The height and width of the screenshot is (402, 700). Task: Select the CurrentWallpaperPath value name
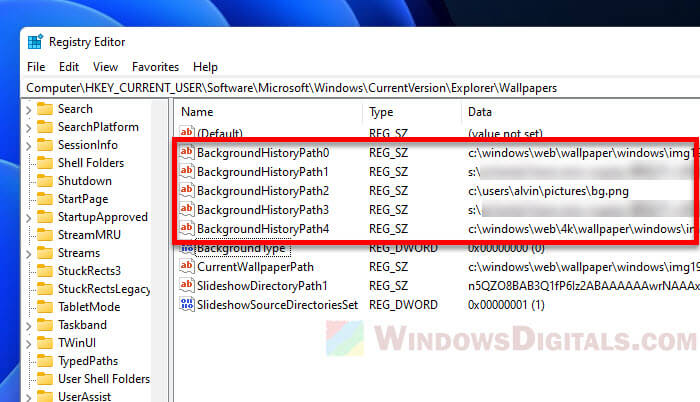255,267
